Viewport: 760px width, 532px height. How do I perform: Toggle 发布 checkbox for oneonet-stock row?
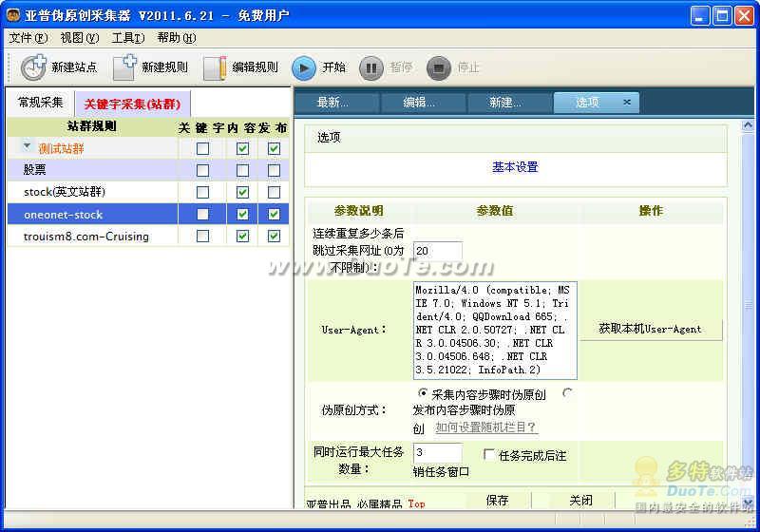[274, 214]
